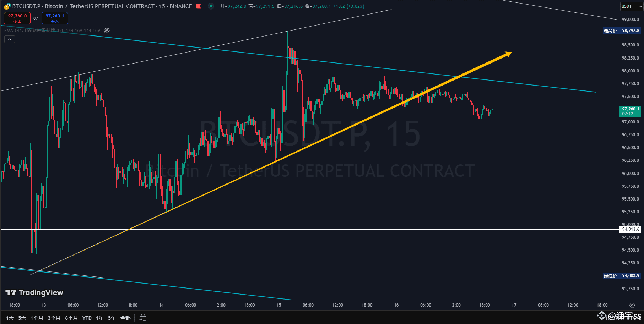
Task: Hide the EMA 144/169 indicator with eye toggle
Action: [x=106, y=30]
